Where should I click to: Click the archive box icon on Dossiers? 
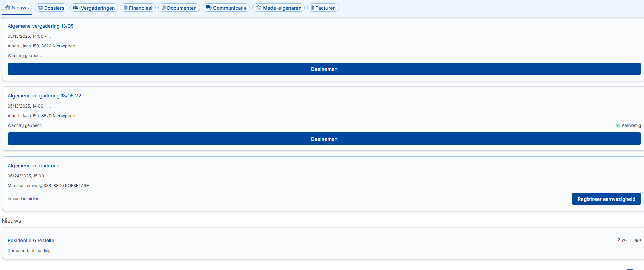(x=40, y=8)
